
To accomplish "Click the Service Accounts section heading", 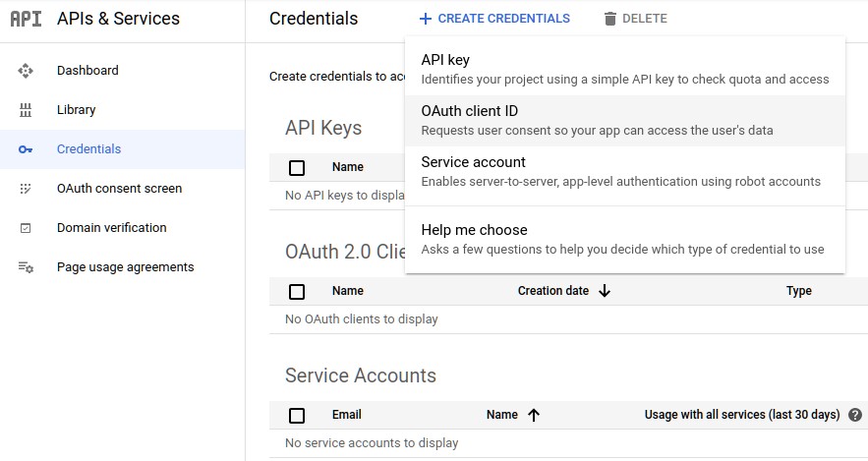I will 361,375.
